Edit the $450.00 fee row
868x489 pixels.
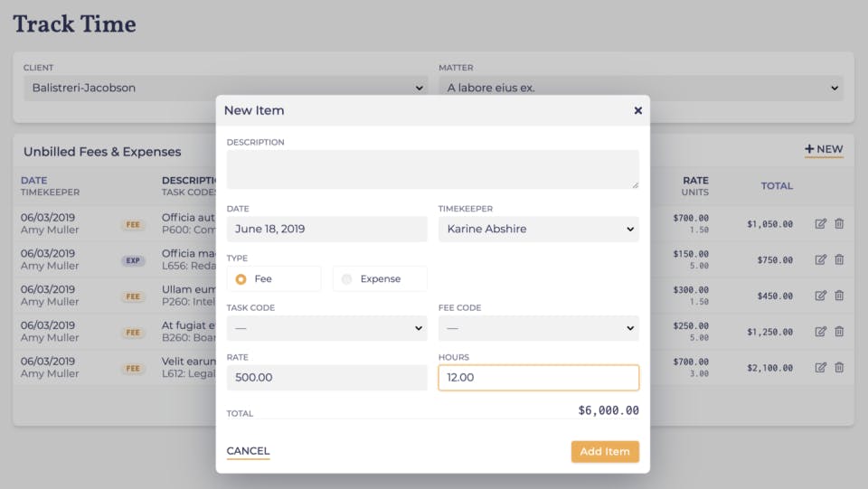(820, 296)
